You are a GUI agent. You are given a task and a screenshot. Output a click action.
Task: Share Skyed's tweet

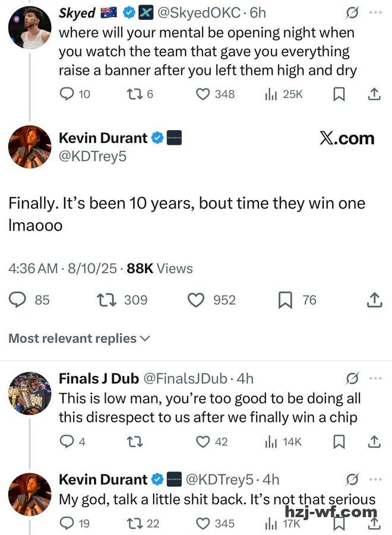pyautogui.click(x=374, y=94)
